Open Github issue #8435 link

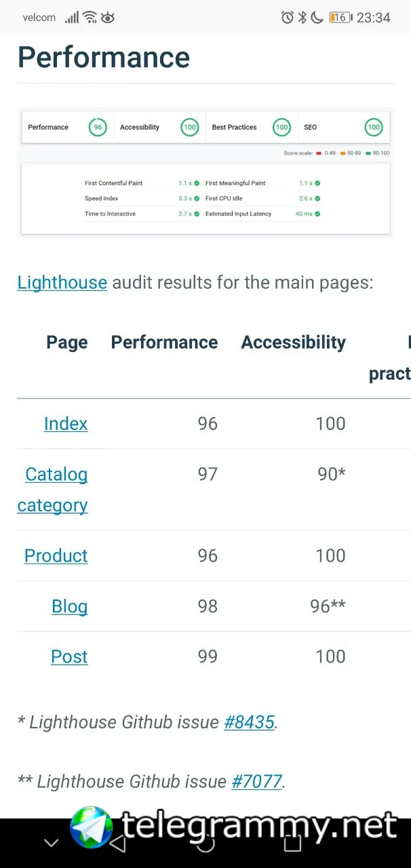coord(249,722)
